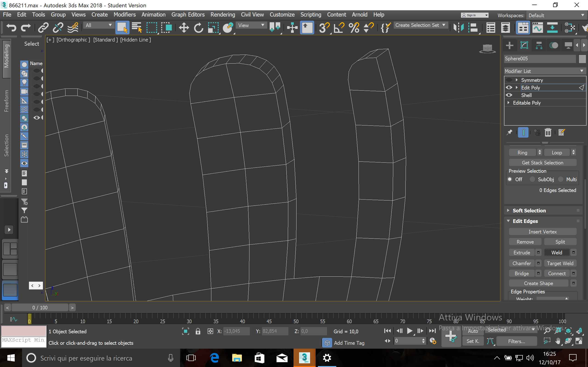Click the object color swatch beside Sphere005
The width and height of the screenshot is (588, 367).
click(582, 59)
